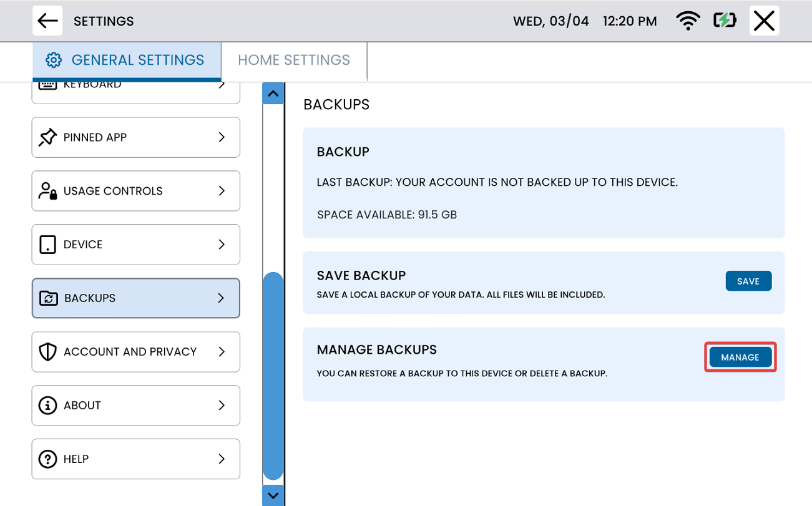This screenshot has height=506, width=812.
Task: Click the Usage Controls person-lock icon
Action: (x=48, y=191)
